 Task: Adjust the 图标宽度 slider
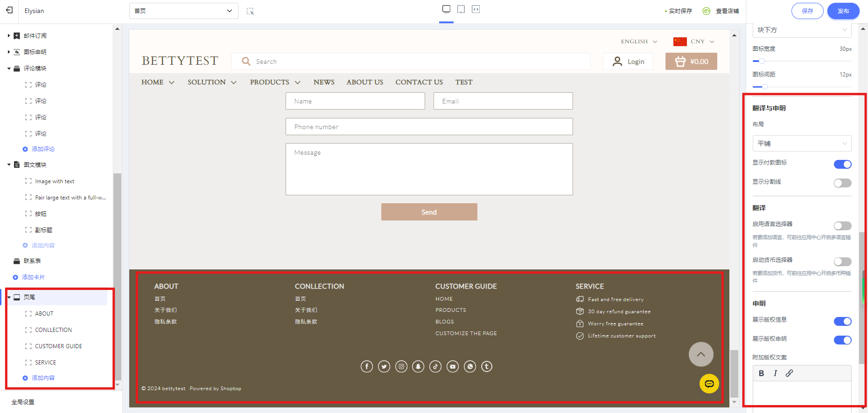point(762,61)
